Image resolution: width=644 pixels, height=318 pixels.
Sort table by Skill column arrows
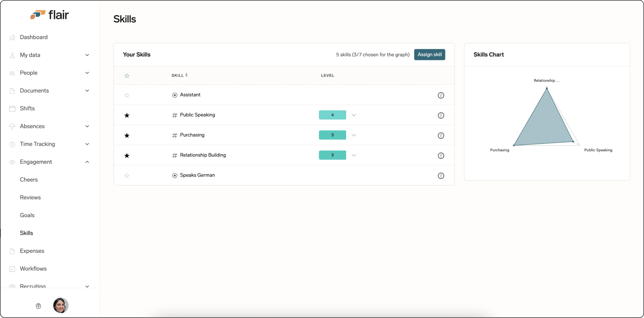186,75
